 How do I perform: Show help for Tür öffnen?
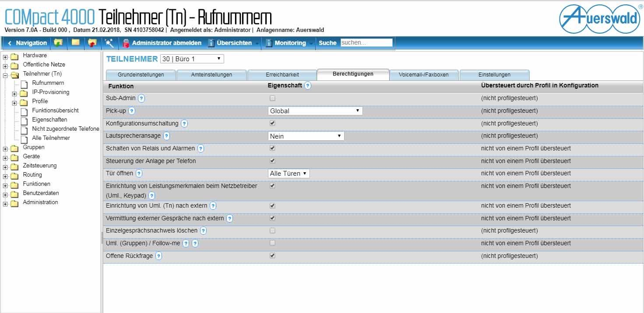(x=139, y=174)
